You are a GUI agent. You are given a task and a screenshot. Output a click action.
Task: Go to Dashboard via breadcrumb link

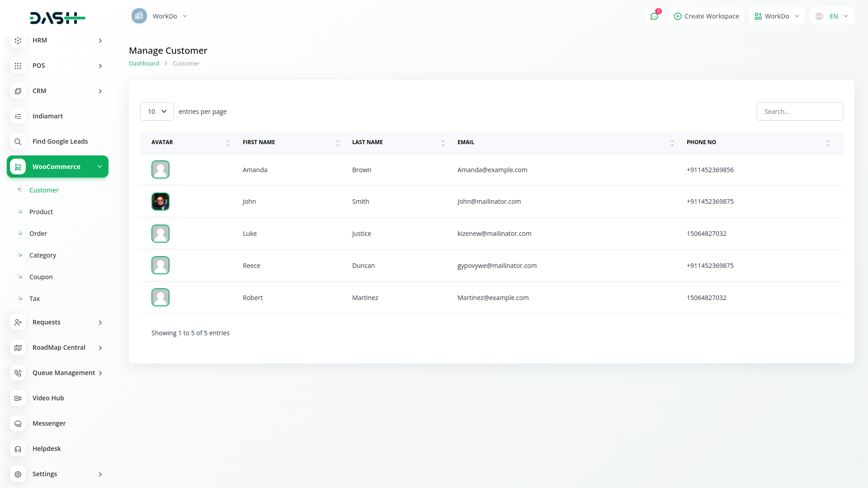(x=144, y=64)
